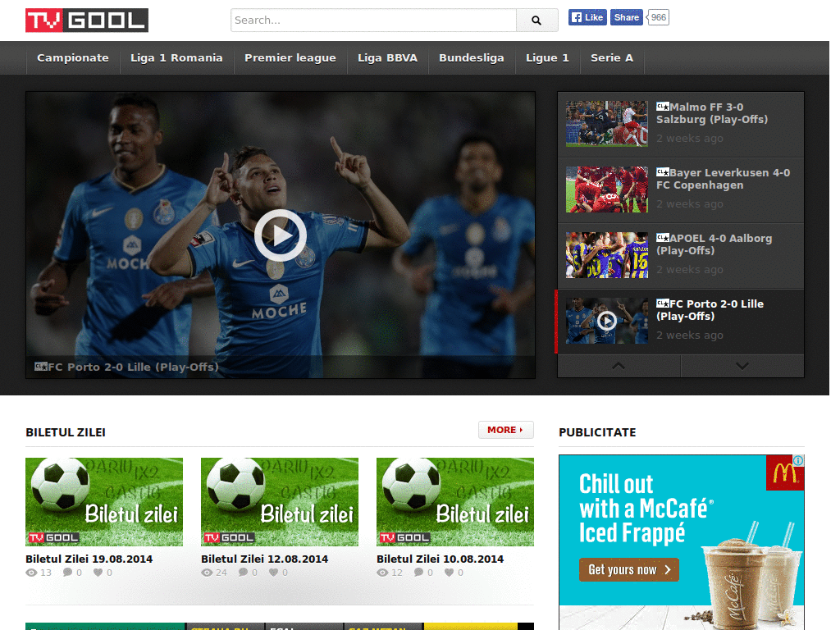The width and height of the screenshot is (840, 630).
Task: Click the Facebook Share button
Action: [626, 18]
